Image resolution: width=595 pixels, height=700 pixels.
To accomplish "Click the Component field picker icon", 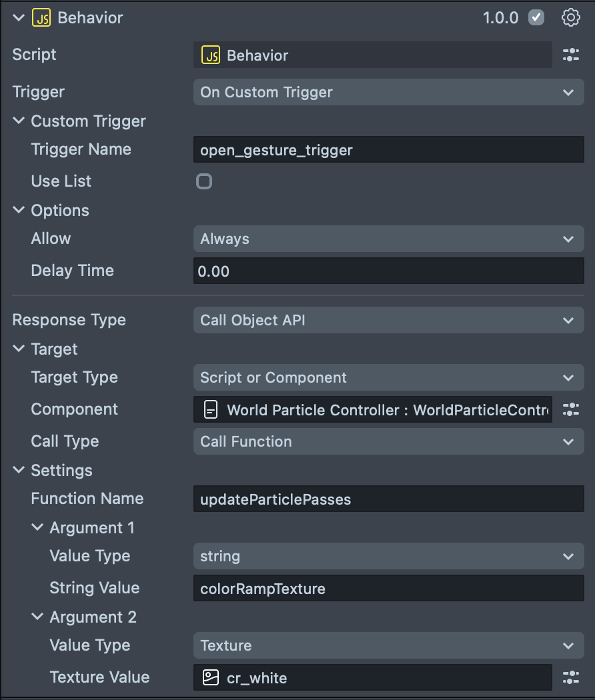I will coord(571,409).
